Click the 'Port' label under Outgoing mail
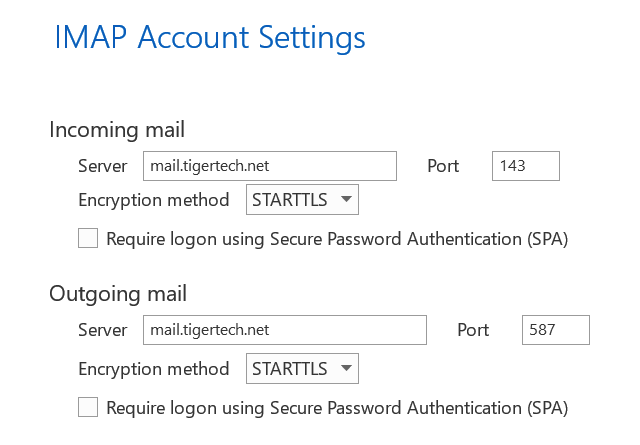Screen dimensions: 640x445 click(473, 330)
